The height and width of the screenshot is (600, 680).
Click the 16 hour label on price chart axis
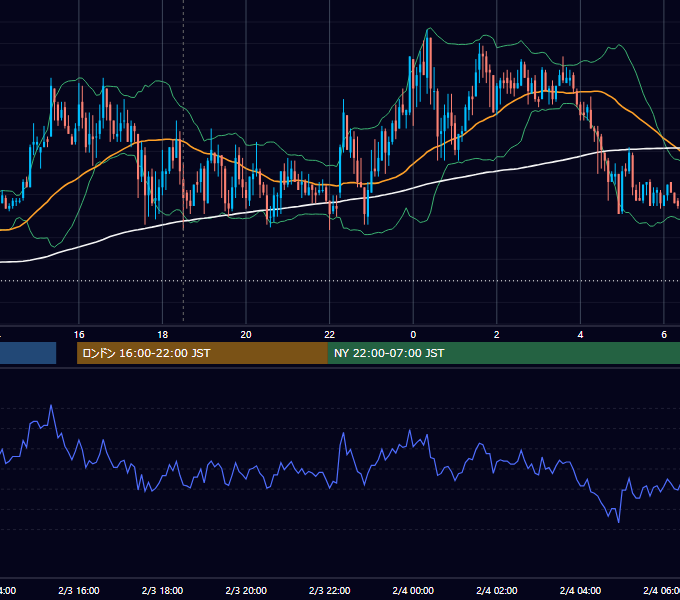point(79,335)
